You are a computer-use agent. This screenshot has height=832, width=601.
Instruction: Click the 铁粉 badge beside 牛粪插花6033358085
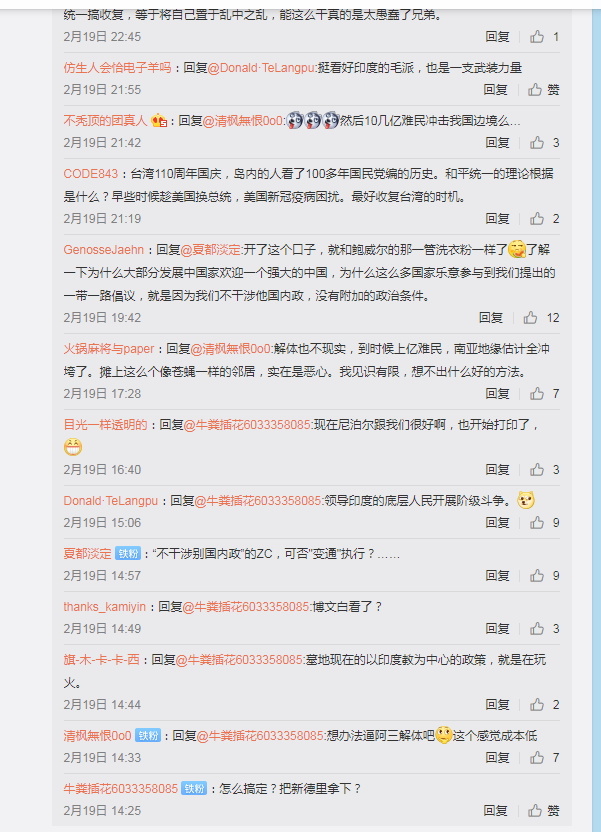194,788
